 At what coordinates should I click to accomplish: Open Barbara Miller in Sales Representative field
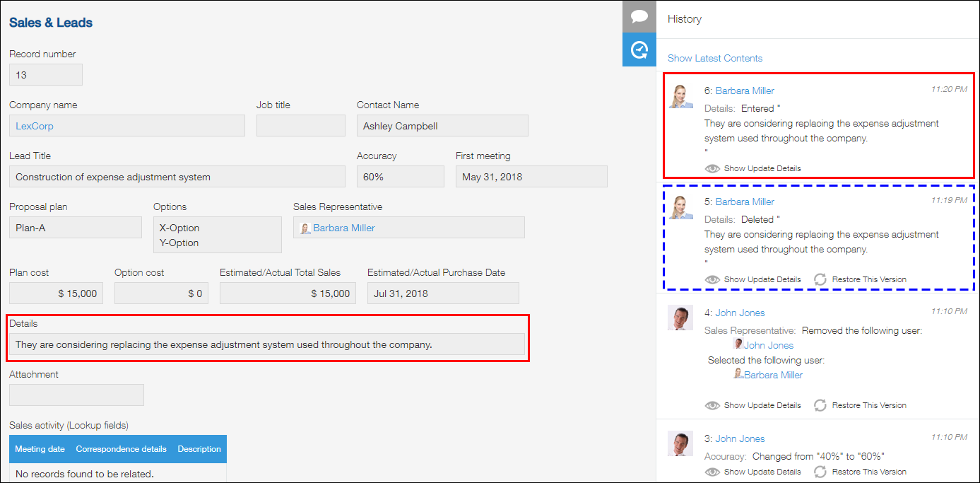point(343,228)
